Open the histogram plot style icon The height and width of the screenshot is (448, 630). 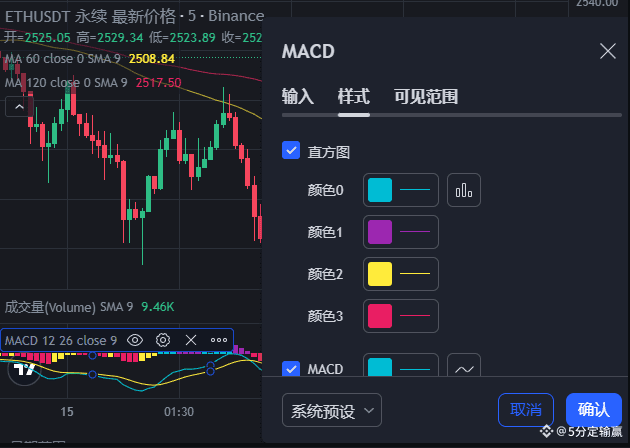(464, 190)
